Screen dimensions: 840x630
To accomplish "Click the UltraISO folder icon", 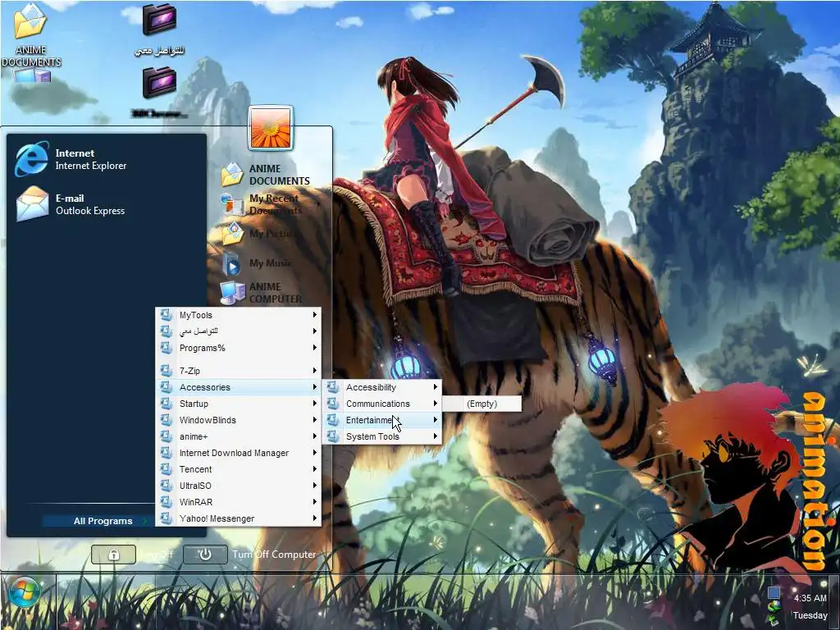I will (x=166, y=486).
